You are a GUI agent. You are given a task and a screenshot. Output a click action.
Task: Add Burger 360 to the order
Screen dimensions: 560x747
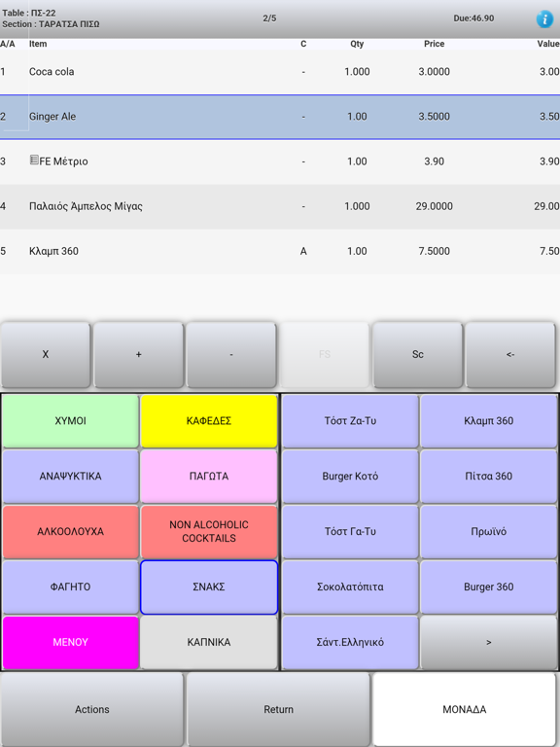(489, 587)
